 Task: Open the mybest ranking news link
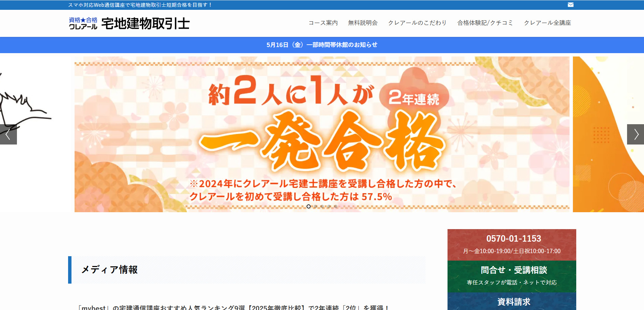pyautogui.click(x=233, y=307)
